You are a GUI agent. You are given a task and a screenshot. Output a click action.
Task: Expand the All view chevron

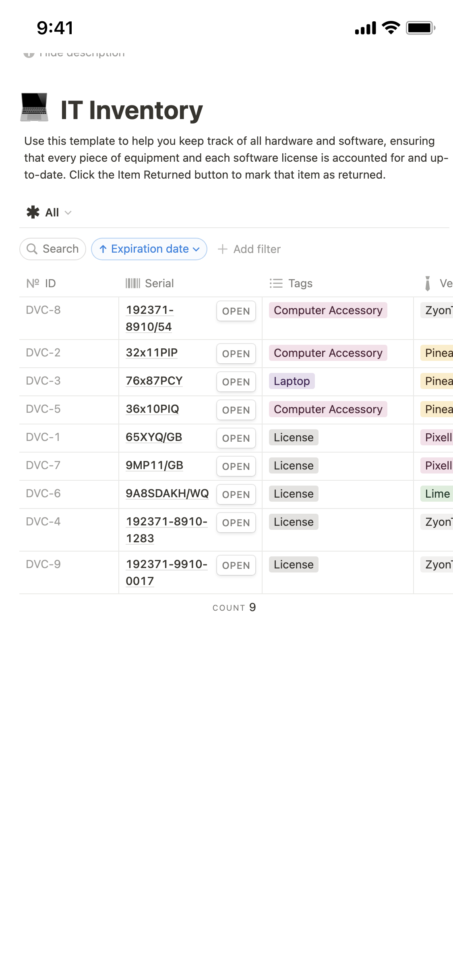tap(68, 212)
